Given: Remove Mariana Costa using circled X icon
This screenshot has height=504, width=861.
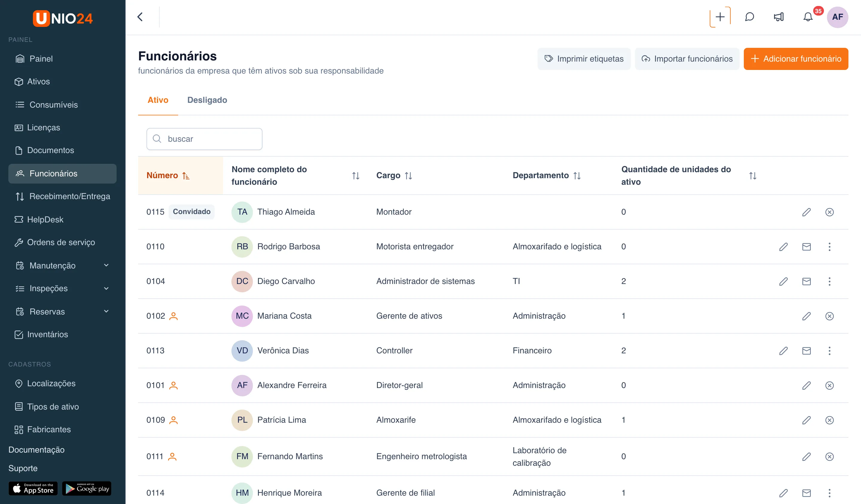Looking at the screenshot, I should tap(829, 316).
